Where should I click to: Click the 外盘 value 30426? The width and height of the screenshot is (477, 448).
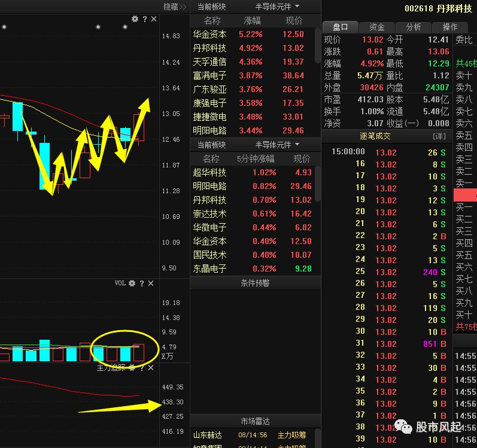pos(372,87)
